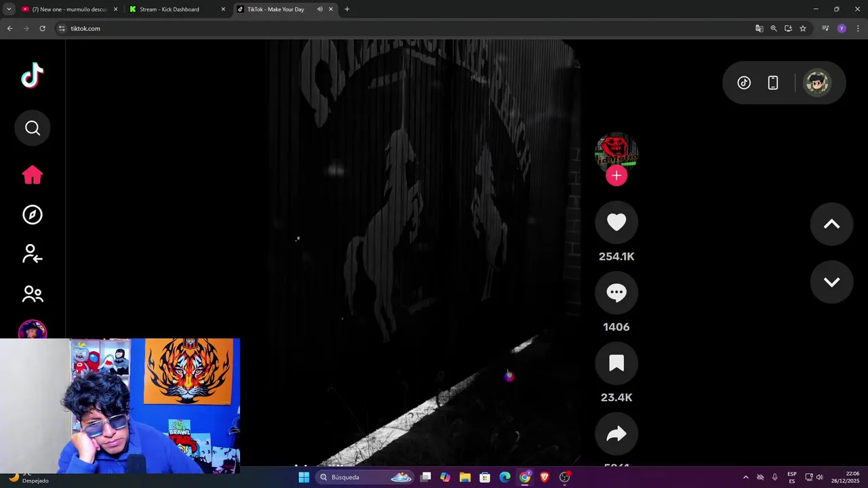The height and width of the screenshot is (488, 868).
Task: Launch Microsoft Edge from the taskbar
Action: click(505, 477)
